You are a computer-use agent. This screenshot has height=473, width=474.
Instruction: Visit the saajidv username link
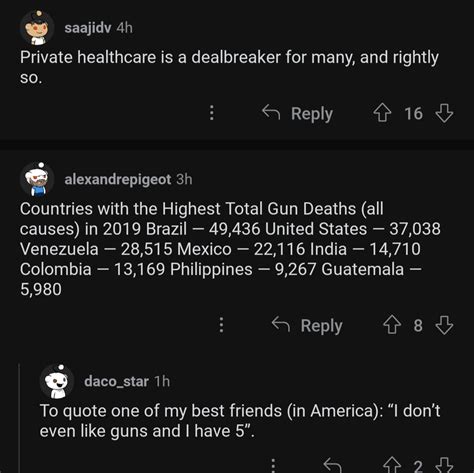click(x=88, y=28)
